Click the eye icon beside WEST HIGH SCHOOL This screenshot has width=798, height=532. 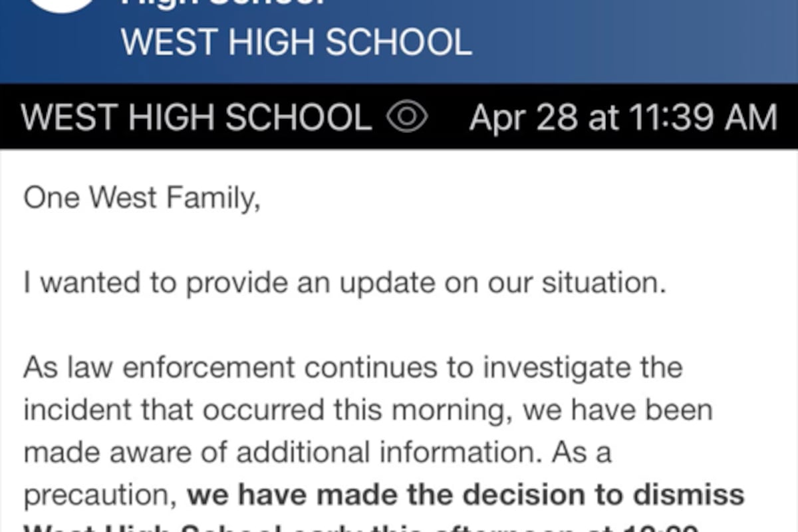407,118
